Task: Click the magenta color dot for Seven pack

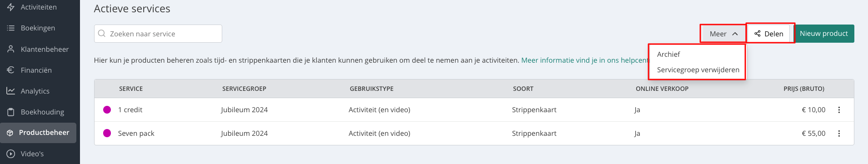Action: click(107, 133)
